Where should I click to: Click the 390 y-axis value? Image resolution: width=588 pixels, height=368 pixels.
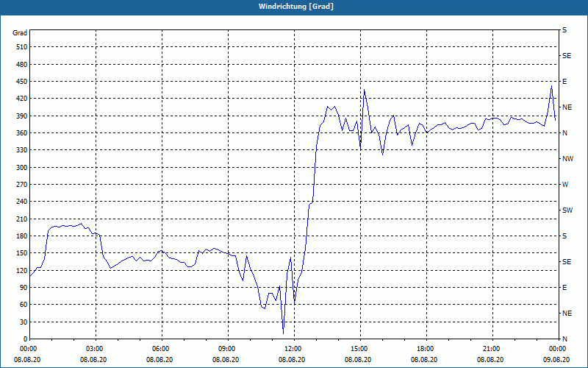click(x=21, y=116)
